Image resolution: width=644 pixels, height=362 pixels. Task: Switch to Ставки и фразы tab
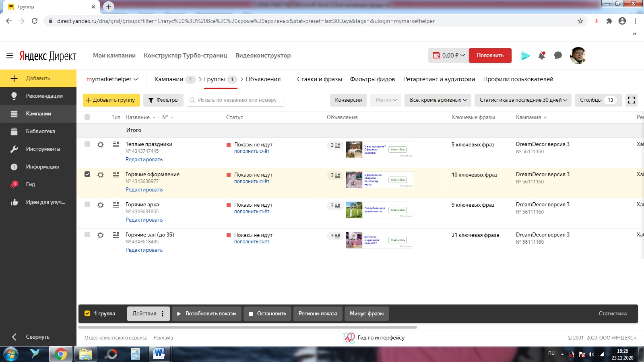pos(320,79)
